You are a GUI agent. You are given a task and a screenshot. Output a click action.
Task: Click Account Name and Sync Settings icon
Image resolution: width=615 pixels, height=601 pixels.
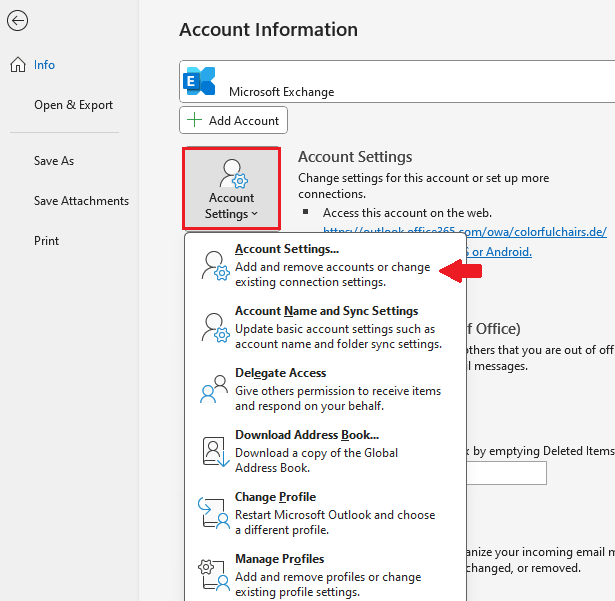click(213, 327)
